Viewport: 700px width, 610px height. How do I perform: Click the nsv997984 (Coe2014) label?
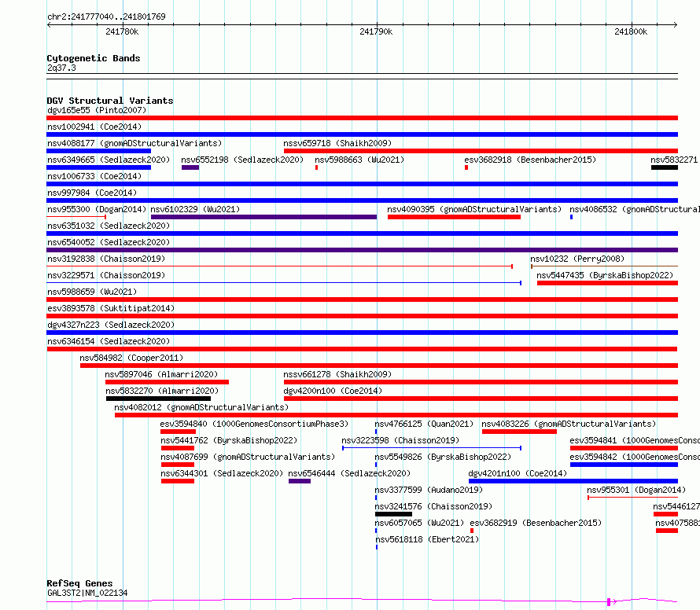pyautogui.click(x=92, y=193)
